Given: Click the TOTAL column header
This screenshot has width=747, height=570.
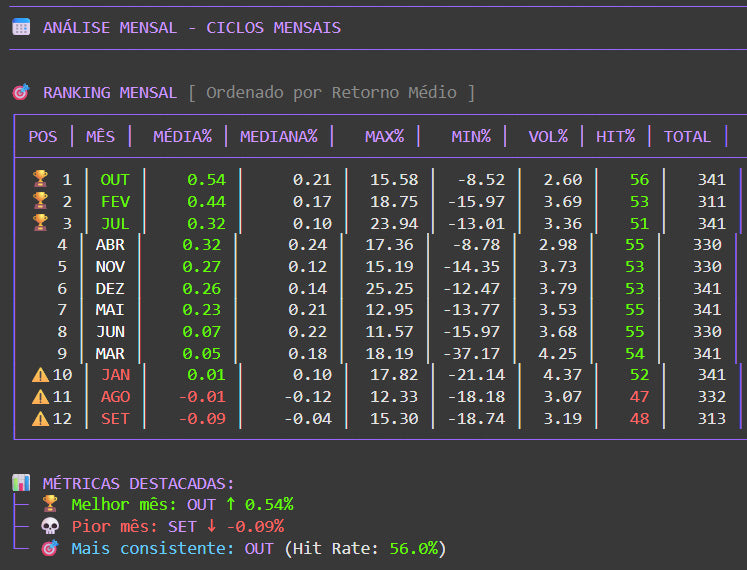Looking at the screenshot, I should click(687, 137).
